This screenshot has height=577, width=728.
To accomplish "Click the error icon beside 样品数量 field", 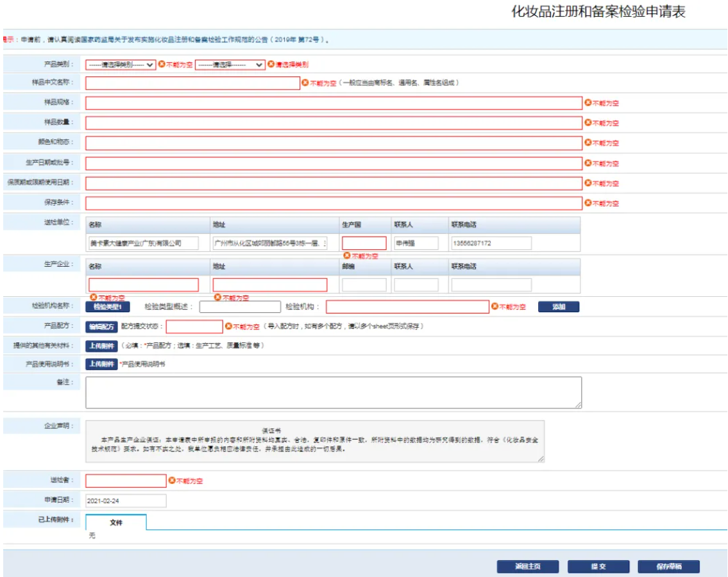I will click(x=588, y=122).
